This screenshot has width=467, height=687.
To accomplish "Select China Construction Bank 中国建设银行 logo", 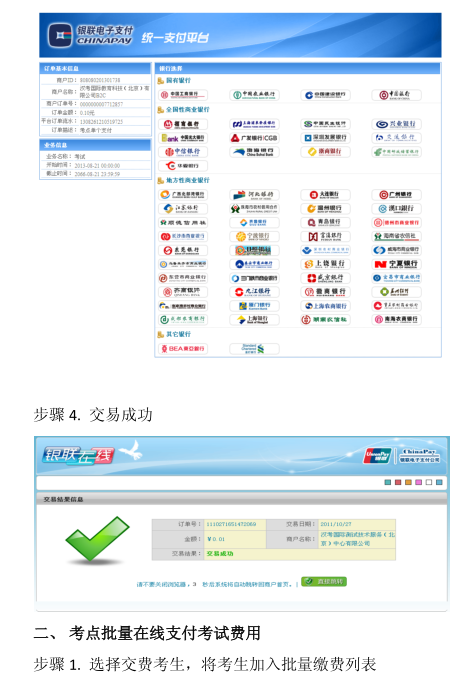I will 325,95.
